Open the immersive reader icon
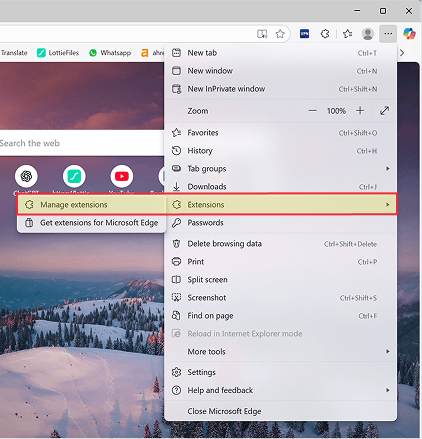The image size is (422, 439). click(262, 34)
